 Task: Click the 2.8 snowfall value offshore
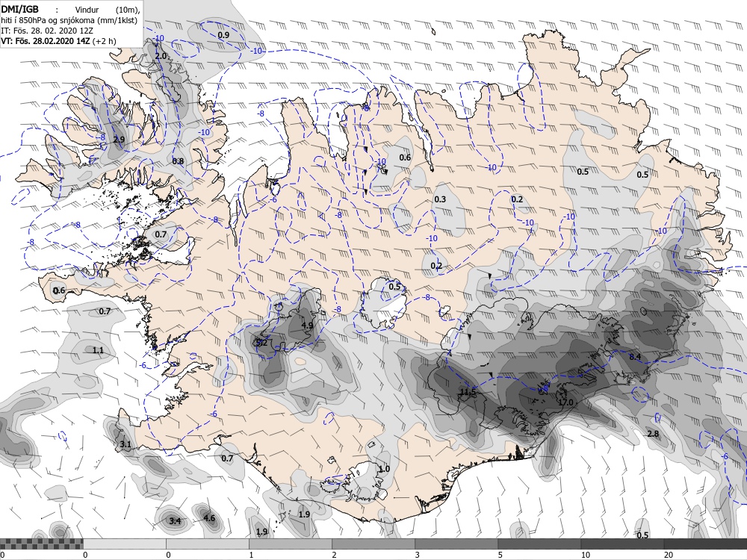coord(653,434)
